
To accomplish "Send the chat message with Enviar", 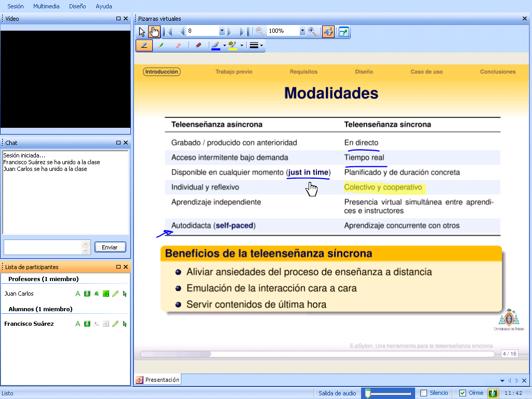I will (x=110, y=247).
